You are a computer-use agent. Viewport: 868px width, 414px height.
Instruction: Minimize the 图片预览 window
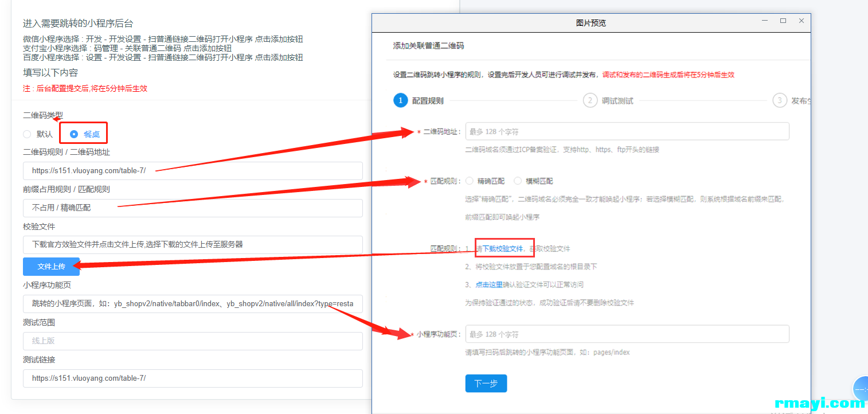pyautogui.click(x=765, y=21)
